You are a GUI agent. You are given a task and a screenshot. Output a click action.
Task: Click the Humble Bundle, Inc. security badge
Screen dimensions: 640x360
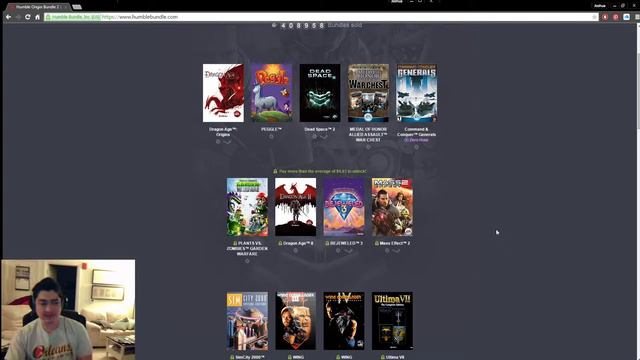(x=73, y=17)
